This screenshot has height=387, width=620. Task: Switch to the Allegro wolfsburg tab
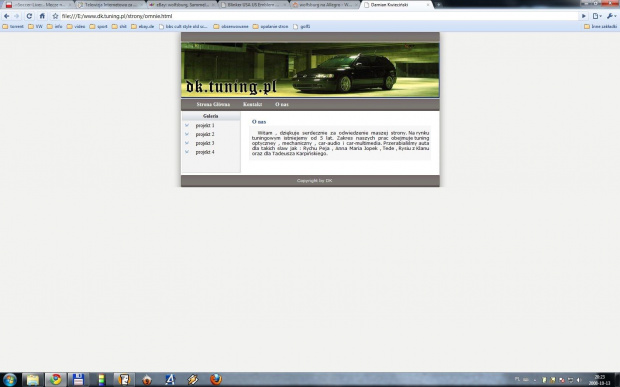click(x=325, y=5)
